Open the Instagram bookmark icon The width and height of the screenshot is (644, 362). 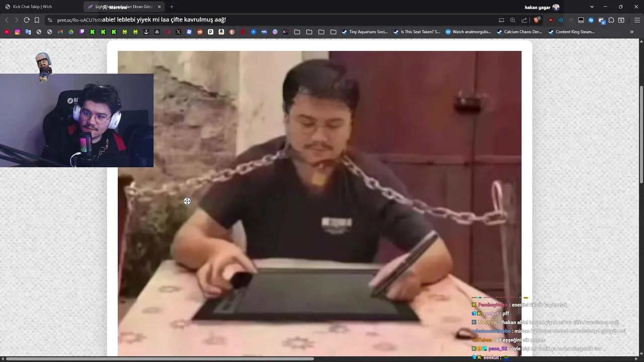coord(17,32)
